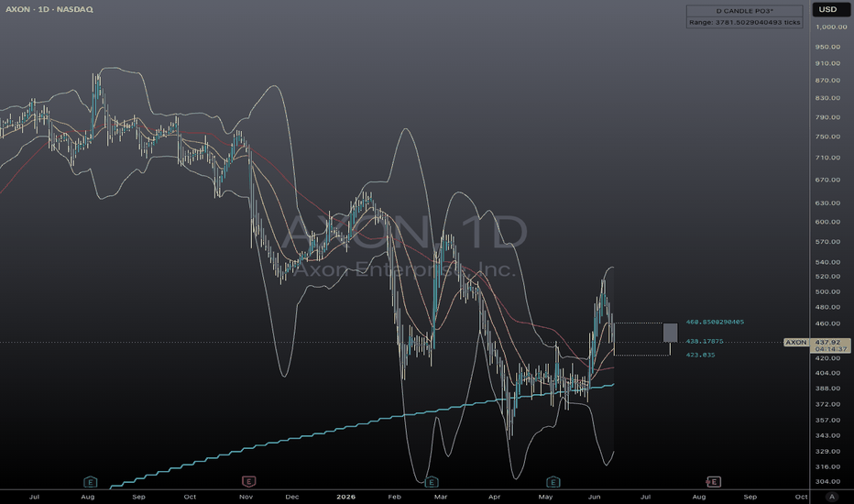The width and height of the screenshot is (854, 504).
Task: Open the red November earnings marker
Action: 248,481
